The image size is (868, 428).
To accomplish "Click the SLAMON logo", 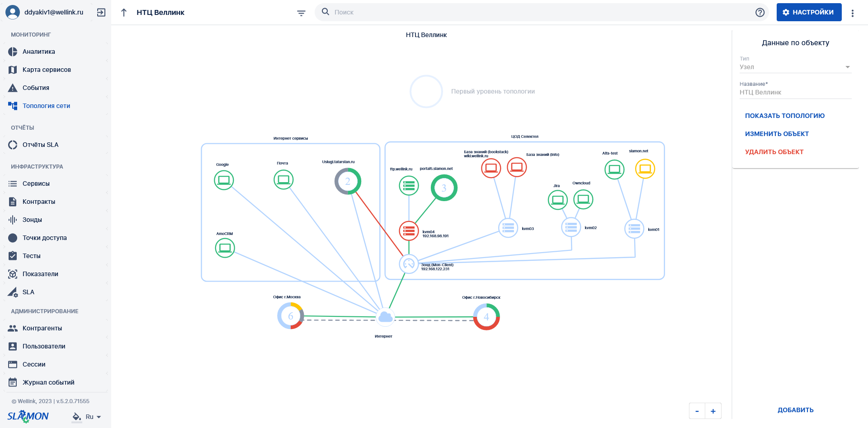I will click(28, 416).
